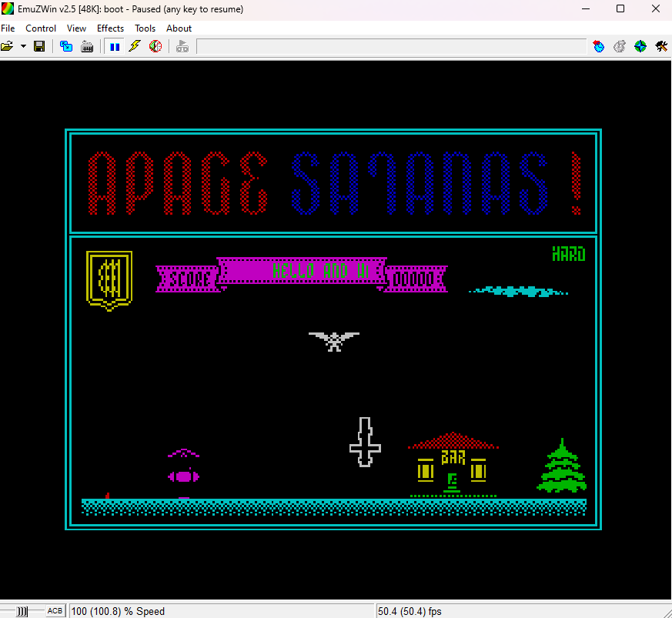This screenshot has height=618, width=672.
Task: Minimize the EmuZWin window
Action: click(x=586, y=8)
